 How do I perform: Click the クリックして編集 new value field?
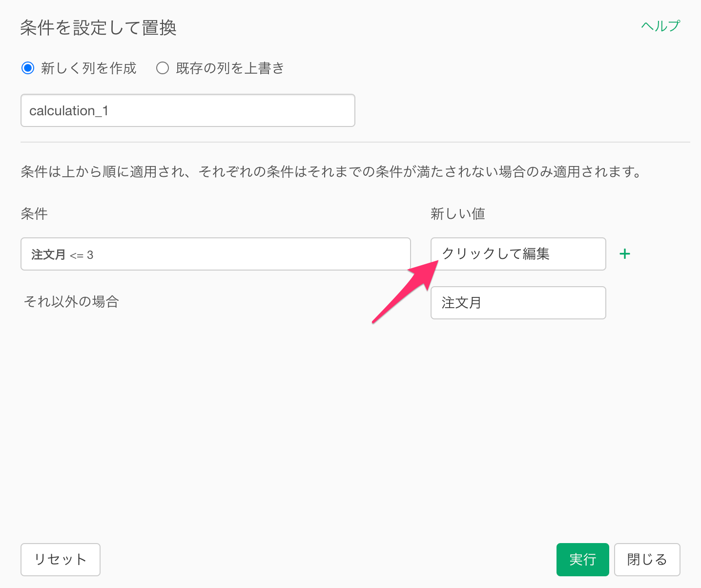(518, 254)
